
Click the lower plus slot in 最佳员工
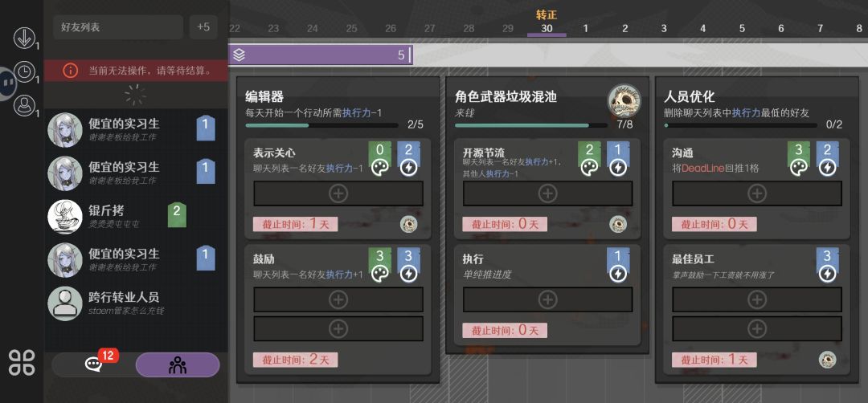[x=757, y=329]
